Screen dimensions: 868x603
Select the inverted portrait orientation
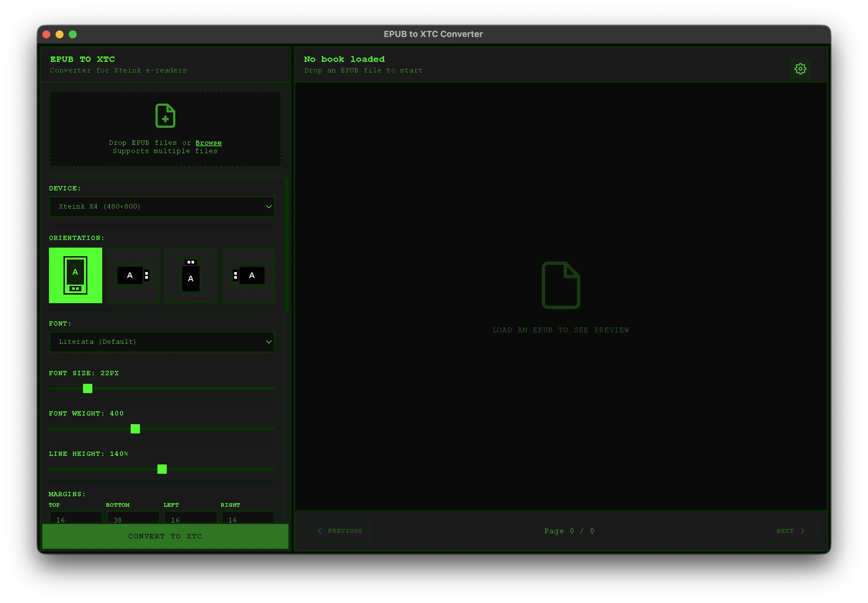pos(191,275)
